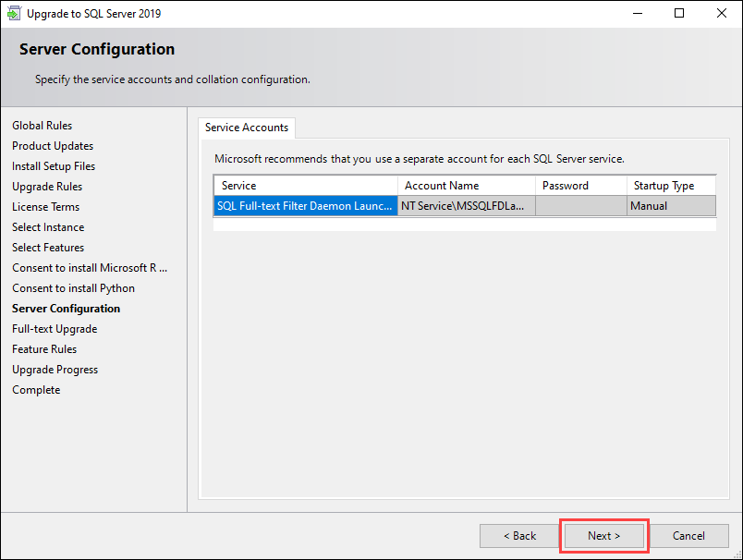Select the Full-text Upgrade step
Viewport: 743px width, 560px height.
pyautogui.click(x=55, y=329)
